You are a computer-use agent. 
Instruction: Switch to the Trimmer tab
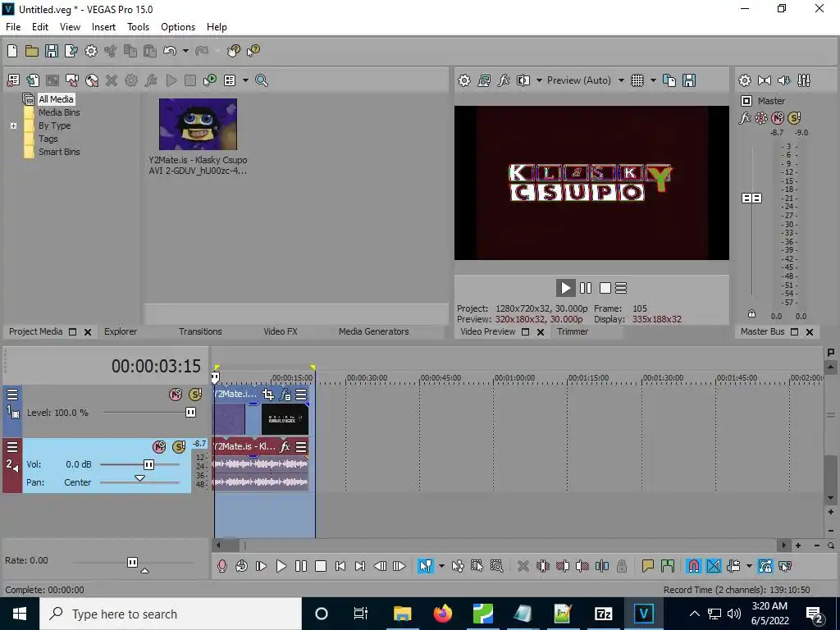tap(572, 331)
